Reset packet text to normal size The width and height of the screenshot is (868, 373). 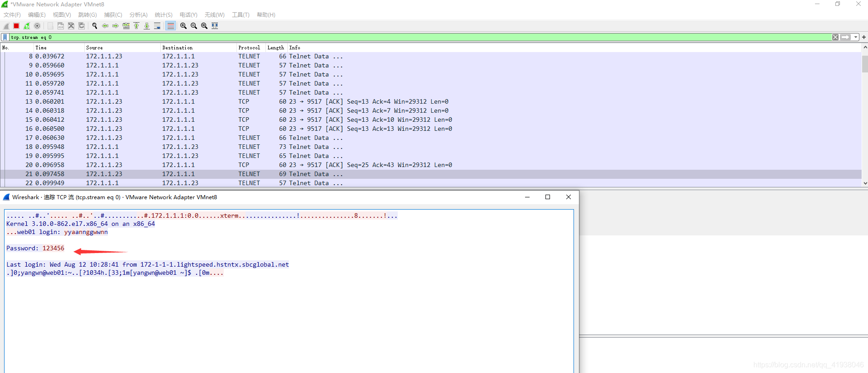[x=204, y=26]
